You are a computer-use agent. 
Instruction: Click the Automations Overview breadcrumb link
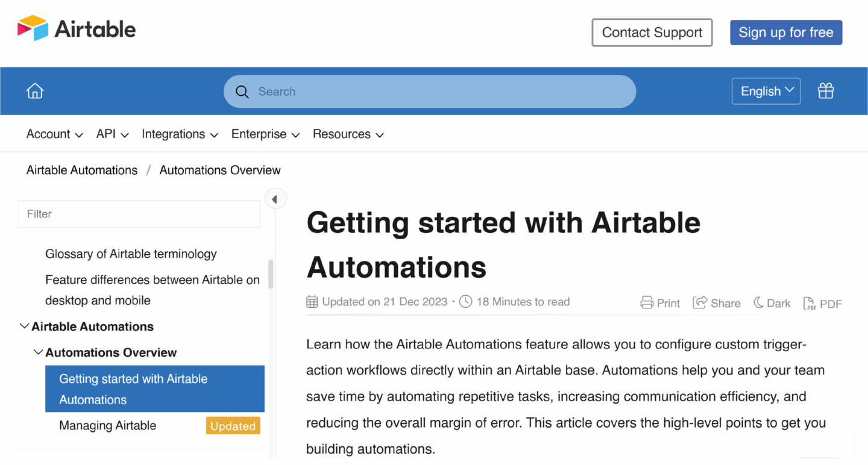(220, 170)
